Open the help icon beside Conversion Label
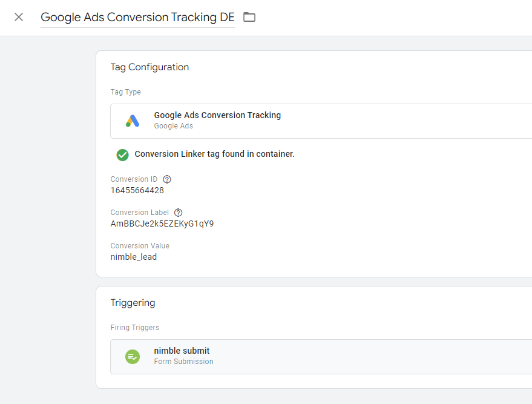The height and width of the screenshot is (404, 532). pos(178,213)
